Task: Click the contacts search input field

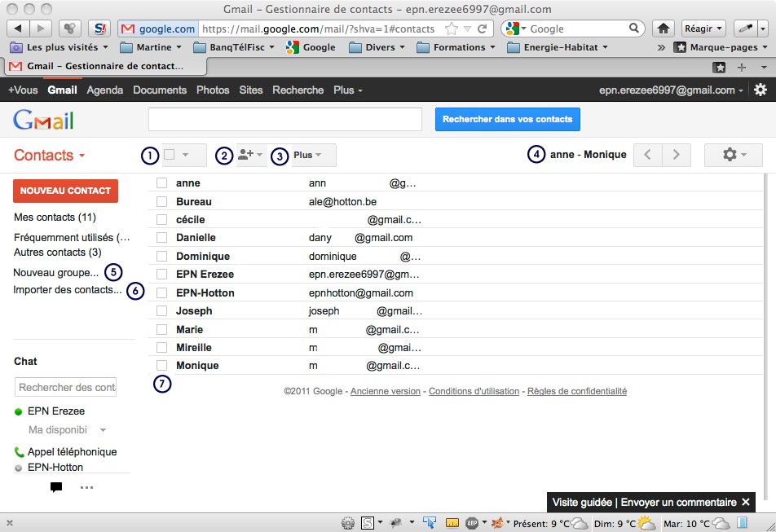Action: (285, 120)
